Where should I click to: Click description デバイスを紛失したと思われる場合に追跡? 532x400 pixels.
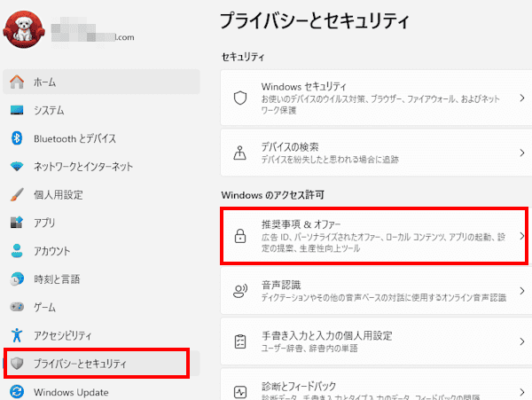[330, 159]
